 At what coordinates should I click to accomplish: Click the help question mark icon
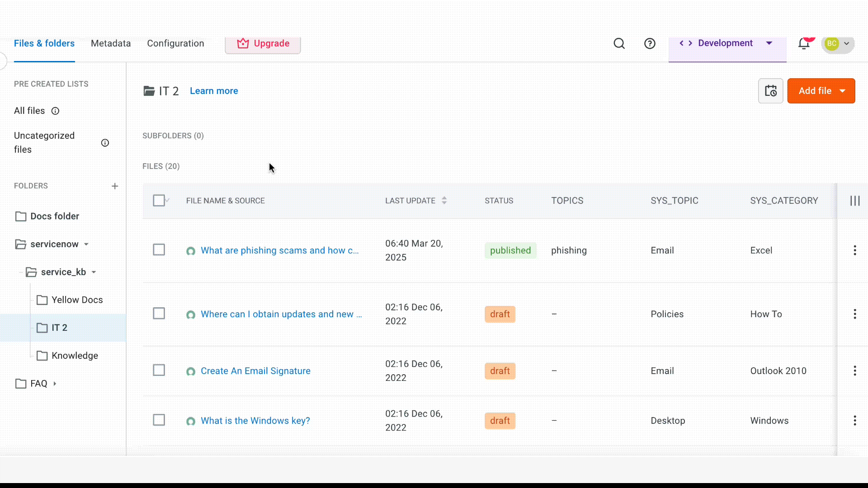650,43
